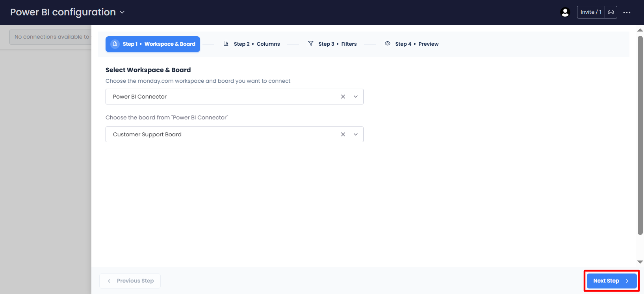Click the No connections available field

pos(50,37)
